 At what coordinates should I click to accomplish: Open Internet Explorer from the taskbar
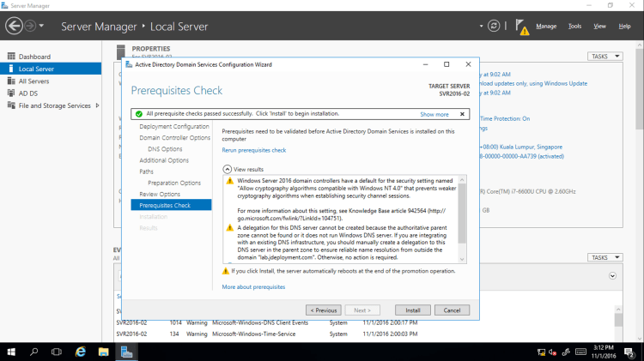point(81,352)
